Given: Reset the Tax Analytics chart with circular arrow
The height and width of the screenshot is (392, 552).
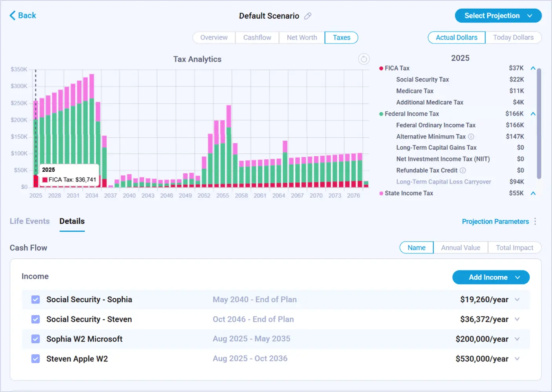Looking at the screenshot, I should pyautogui.click(x=364, y=59).
